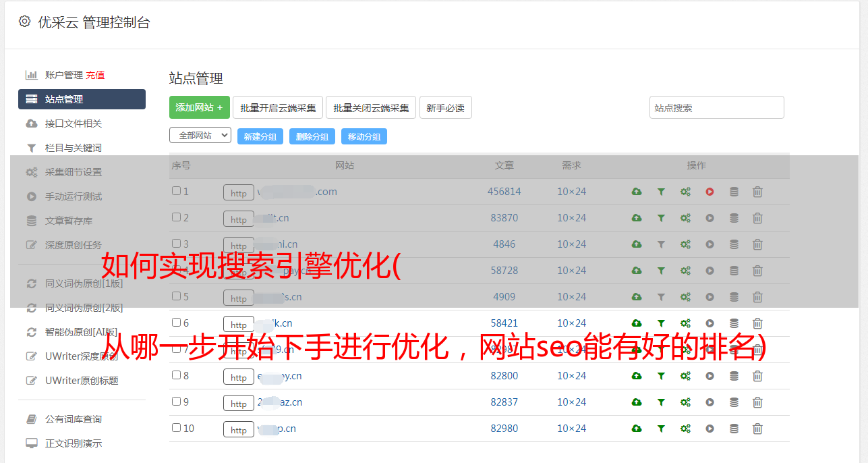Click the trash icon in the 82980 row
The image size is (868, 463).
click(x=757, y=429)
